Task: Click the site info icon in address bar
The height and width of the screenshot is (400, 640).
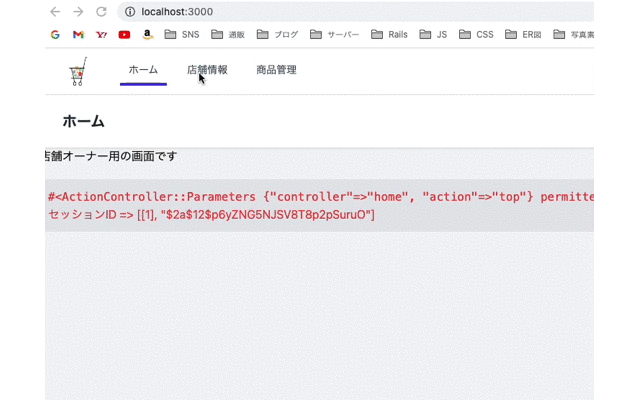Action: [130, 12]
